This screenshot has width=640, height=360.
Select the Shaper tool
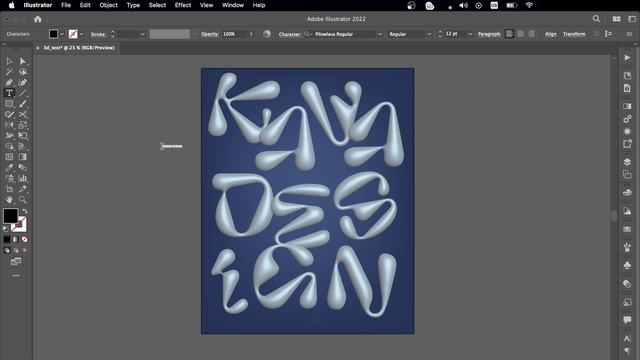coord(9,114)
